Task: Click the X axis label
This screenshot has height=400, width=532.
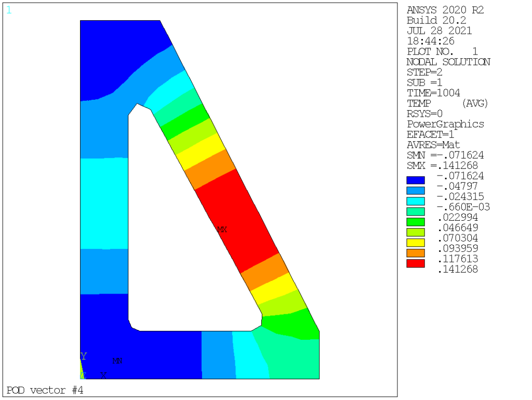Action: 103,375
